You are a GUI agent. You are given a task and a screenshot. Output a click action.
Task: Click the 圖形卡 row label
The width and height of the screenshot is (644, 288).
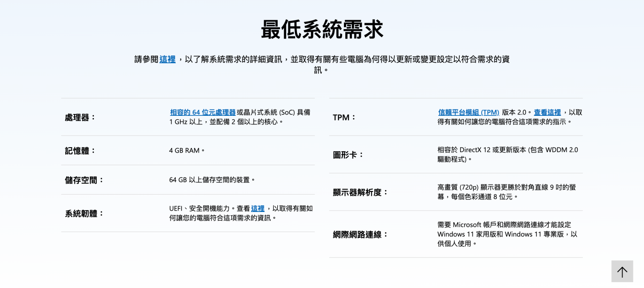(x=348, y=155)
